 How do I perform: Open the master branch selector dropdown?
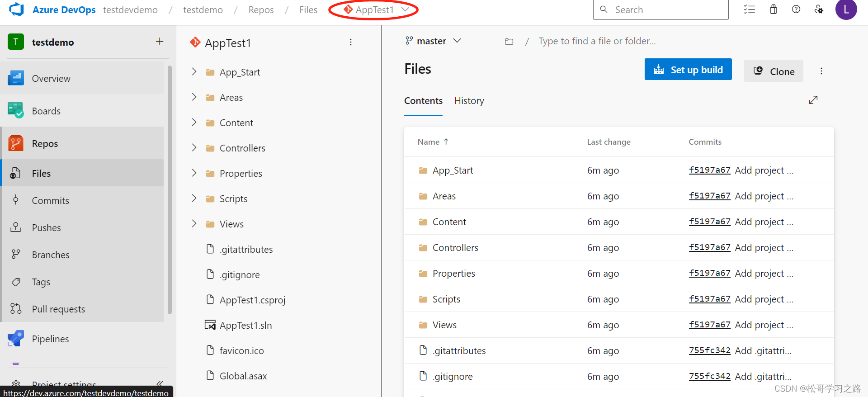point(433,41)
